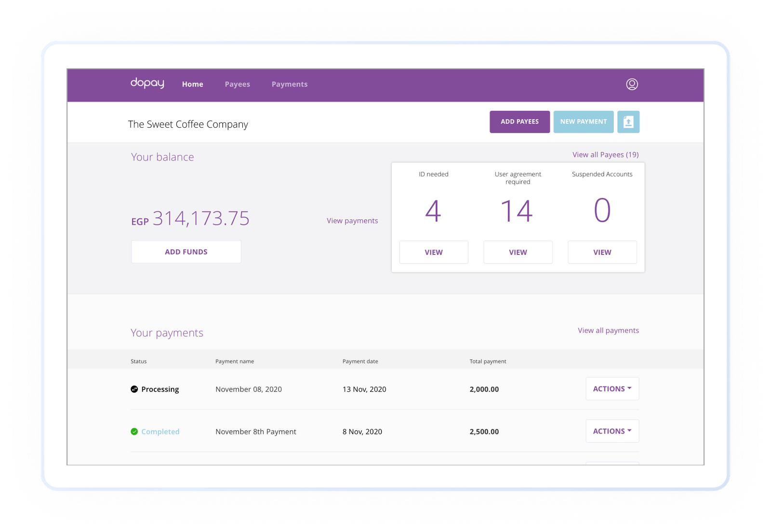
Task: Click the green Completed checkmark icon
Action: (134, 431)
